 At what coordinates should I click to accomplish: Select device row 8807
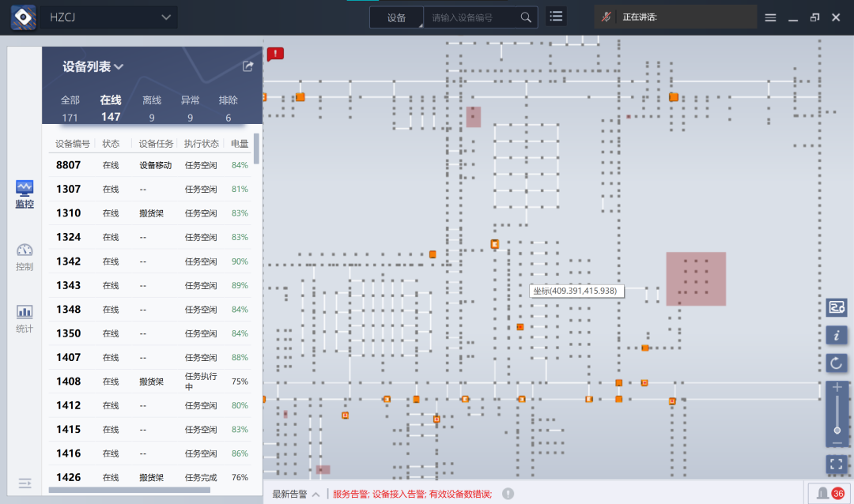pos(150,165)
